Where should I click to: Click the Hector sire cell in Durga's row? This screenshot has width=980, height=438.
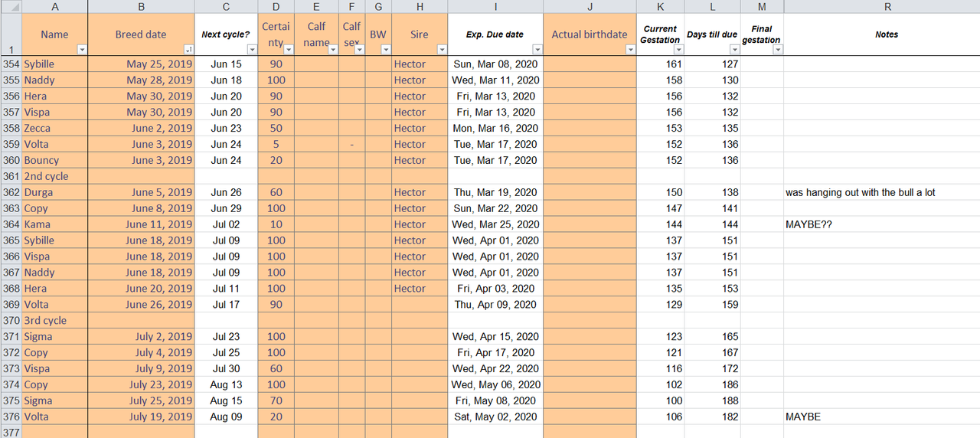pos(420,192)
